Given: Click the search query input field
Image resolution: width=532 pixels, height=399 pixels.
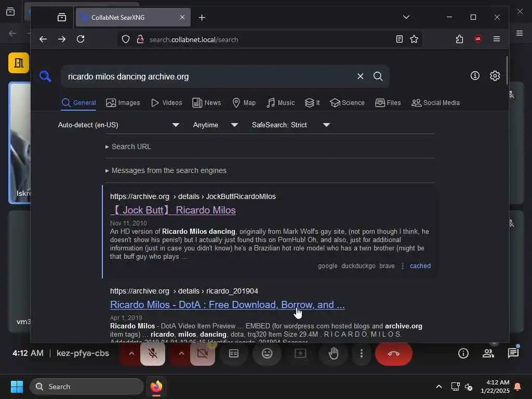Looking at the screenshot, I should pos(210,77).
